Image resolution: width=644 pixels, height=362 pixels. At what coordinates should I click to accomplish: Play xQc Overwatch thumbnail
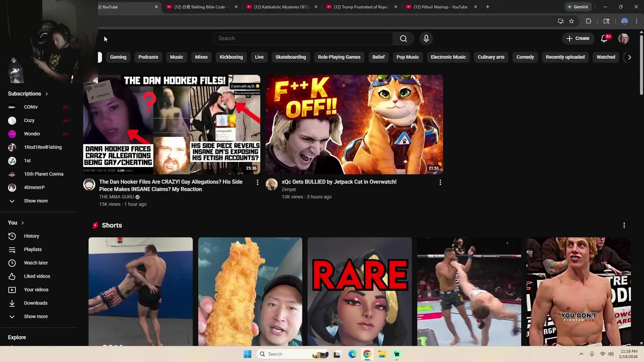point(354,124)
